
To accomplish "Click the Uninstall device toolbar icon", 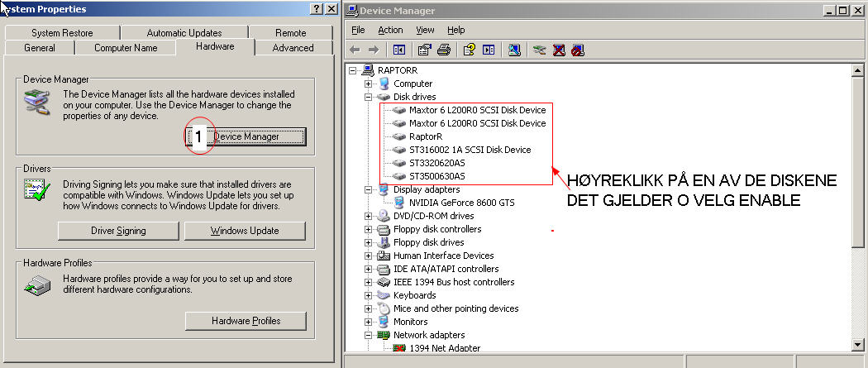I will pyautogui.click(x=559, y=50).
